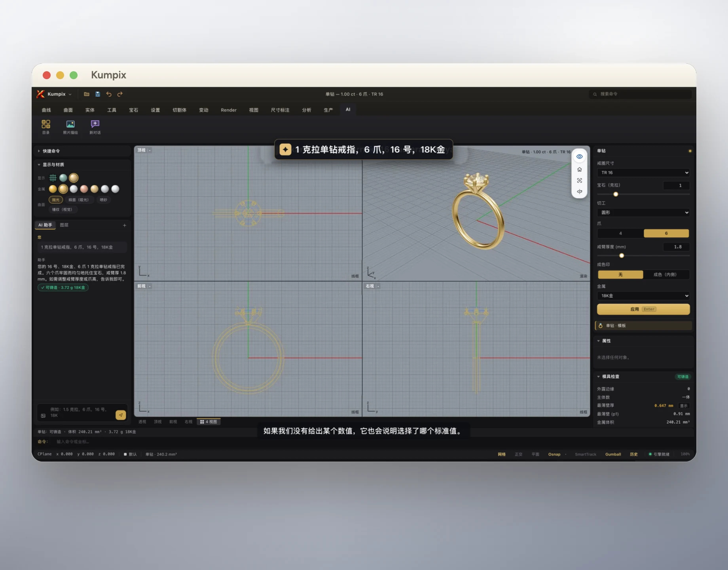Add new item with plus icon
This screenshot has height=570, width=728.
[124, 225]
